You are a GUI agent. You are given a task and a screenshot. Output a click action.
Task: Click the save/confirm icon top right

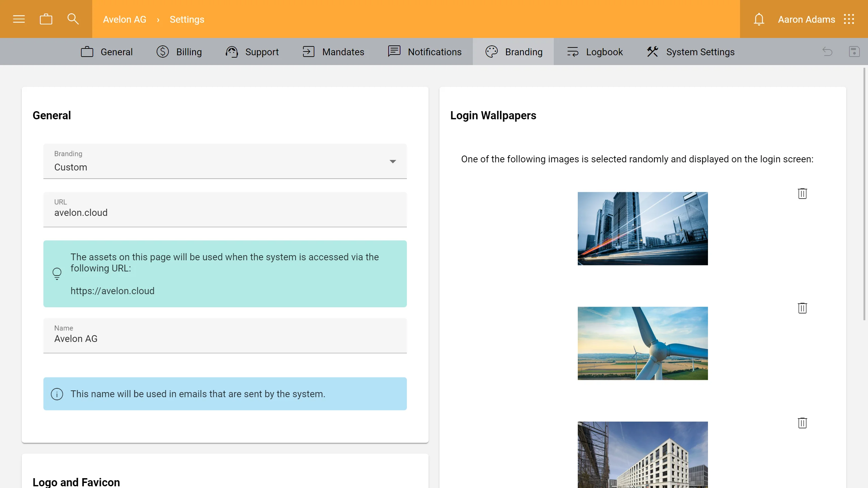click(x=854, y=51)
